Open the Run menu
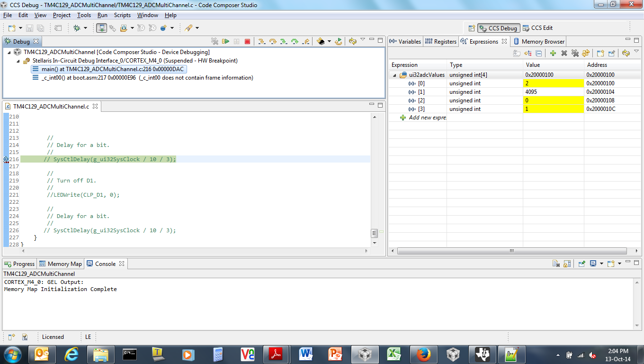 pyautogui.click(x=102, y=15)
